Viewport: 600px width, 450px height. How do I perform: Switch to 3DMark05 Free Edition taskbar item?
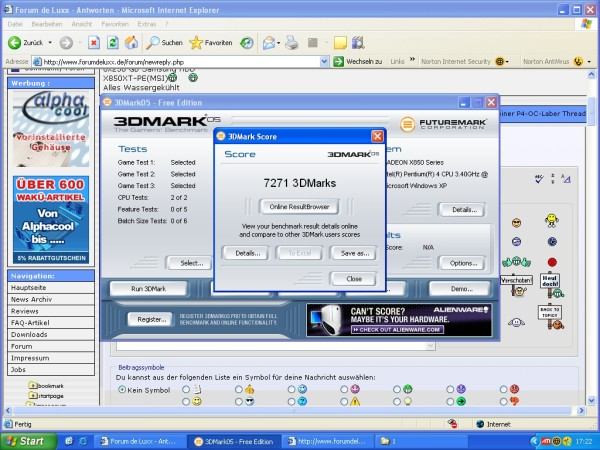pos(234,442)
